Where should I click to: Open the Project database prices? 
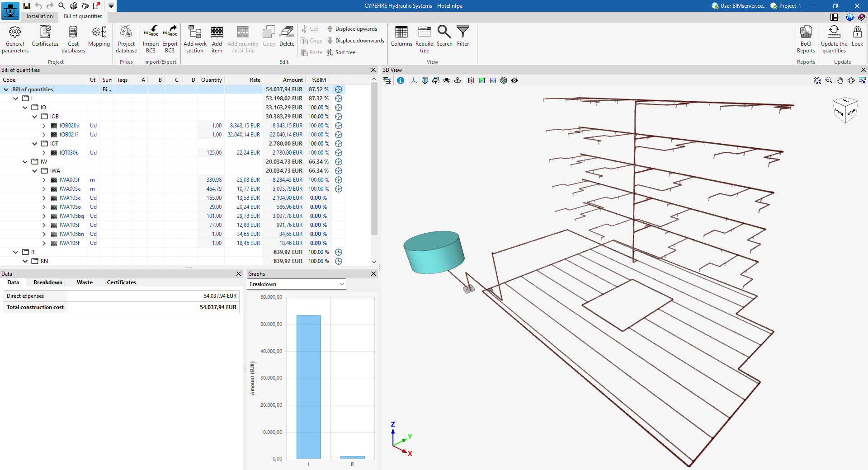126,39
